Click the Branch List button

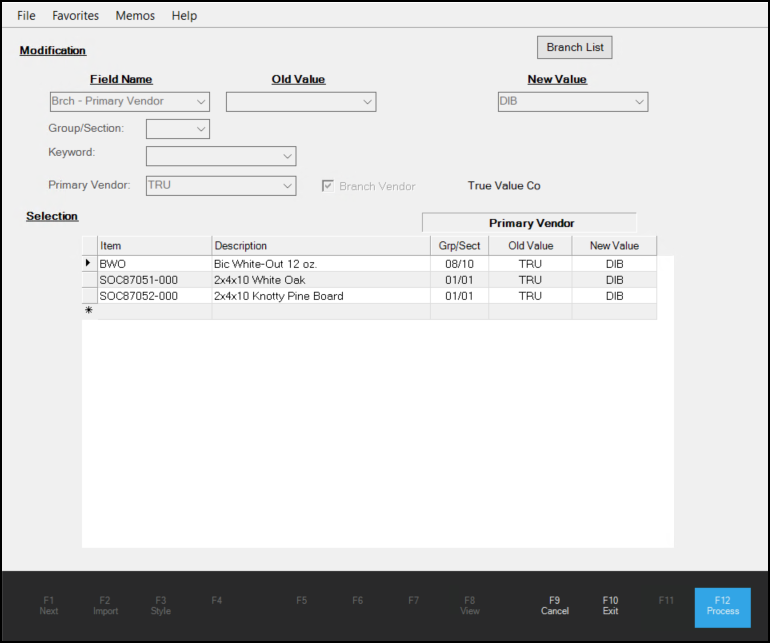pos(575,47)
